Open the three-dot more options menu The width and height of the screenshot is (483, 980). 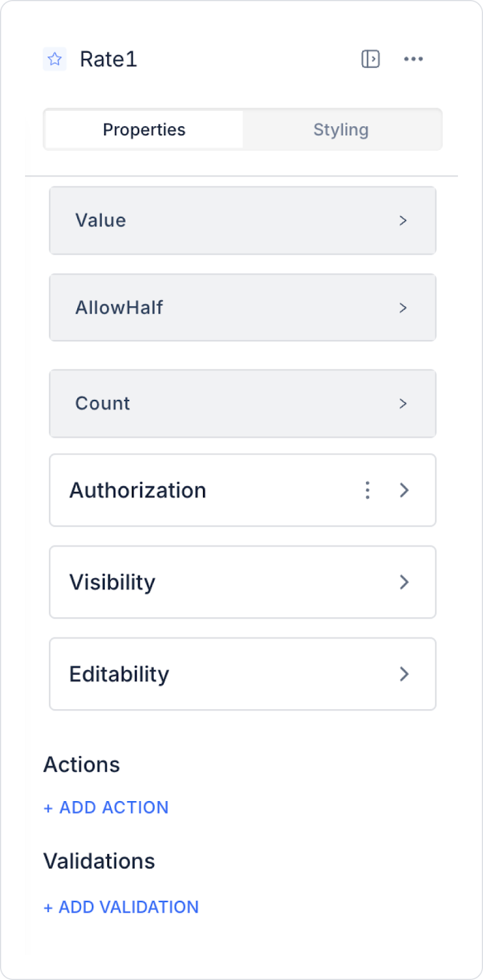413,59
